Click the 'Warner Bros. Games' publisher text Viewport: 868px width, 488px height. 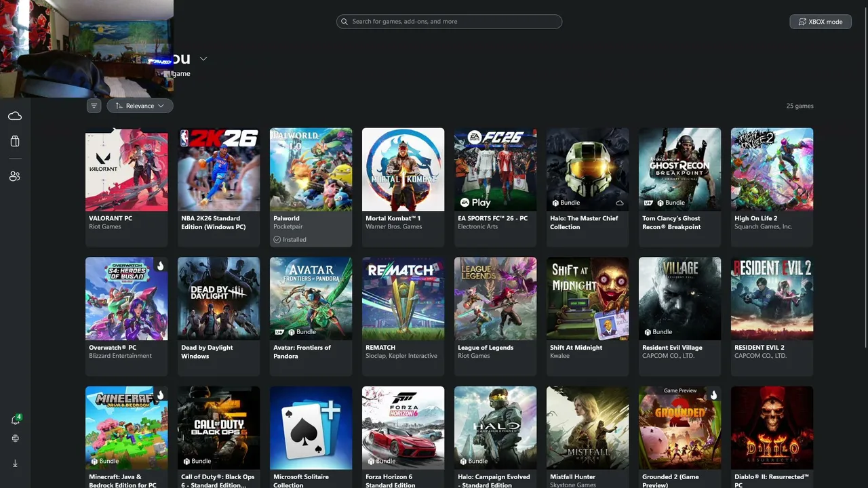pos(394,226)
